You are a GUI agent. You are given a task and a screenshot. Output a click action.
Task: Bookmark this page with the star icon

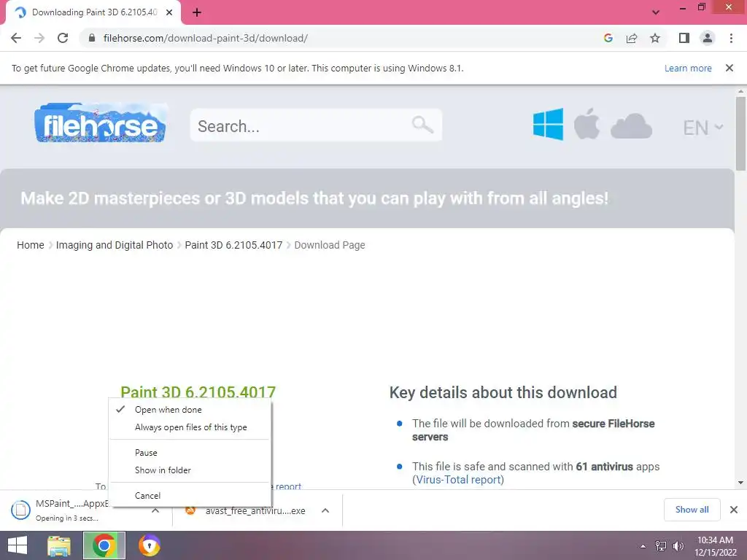point(655,38)
